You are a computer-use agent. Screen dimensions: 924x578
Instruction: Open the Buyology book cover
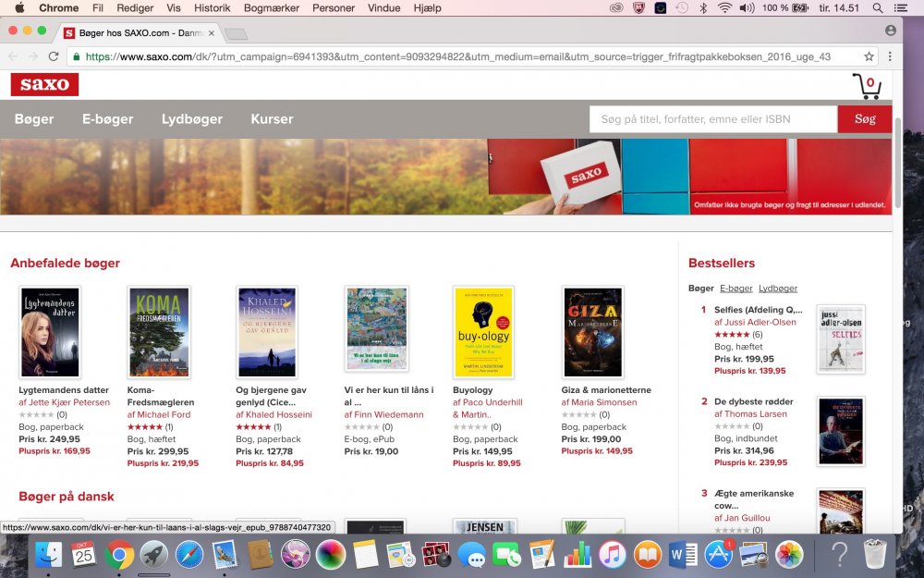[484, 332]
